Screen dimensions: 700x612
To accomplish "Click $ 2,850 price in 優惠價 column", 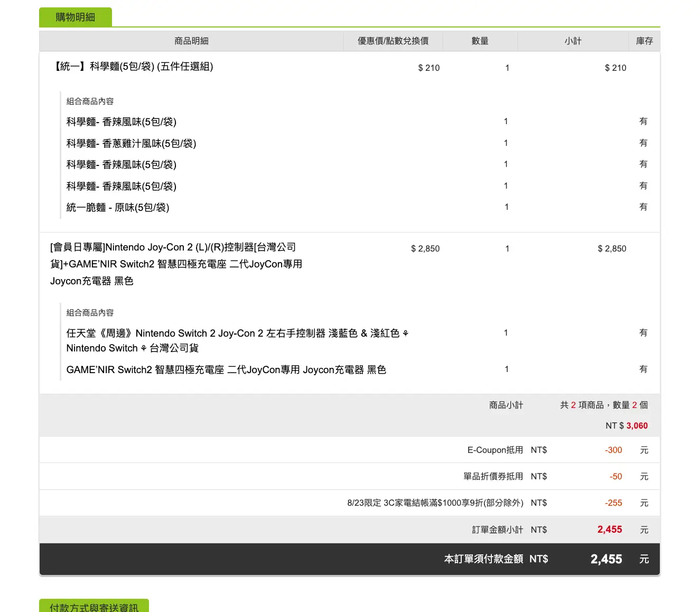I will tap(425, 248).
